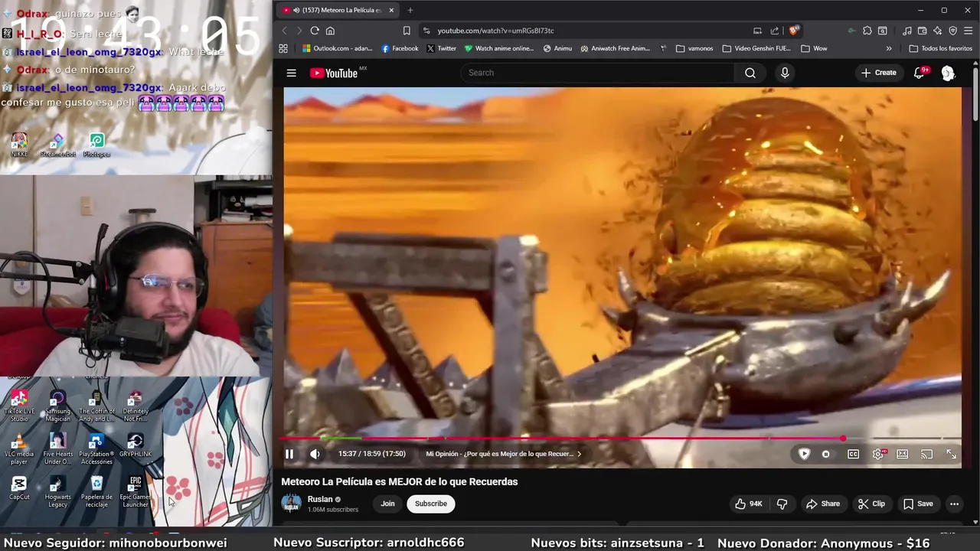This screenshot has height=551, width=980.
Task: Subscribe to the Ruslan channel
Action: point(431,504)
